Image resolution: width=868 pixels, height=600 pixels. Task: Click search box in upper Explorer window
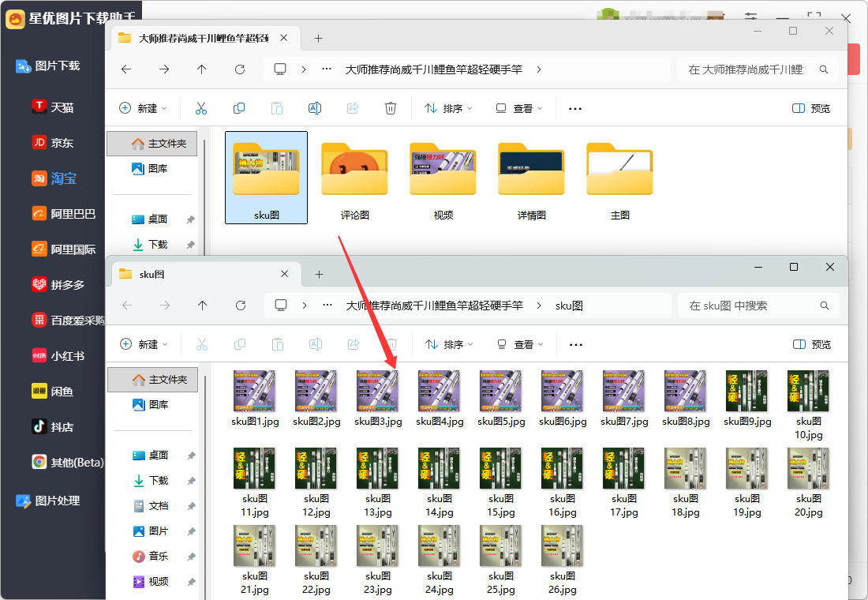tap(758, 69)
